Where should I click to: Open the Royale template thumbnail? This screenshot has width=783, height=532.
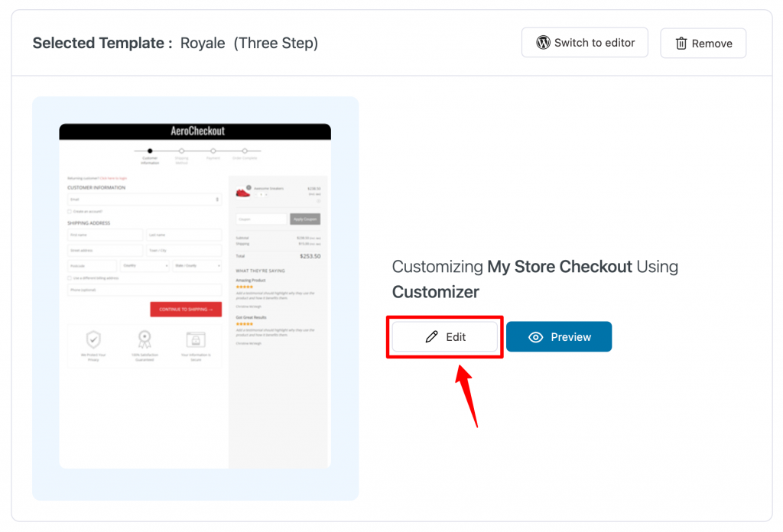(x=195, y=296)
